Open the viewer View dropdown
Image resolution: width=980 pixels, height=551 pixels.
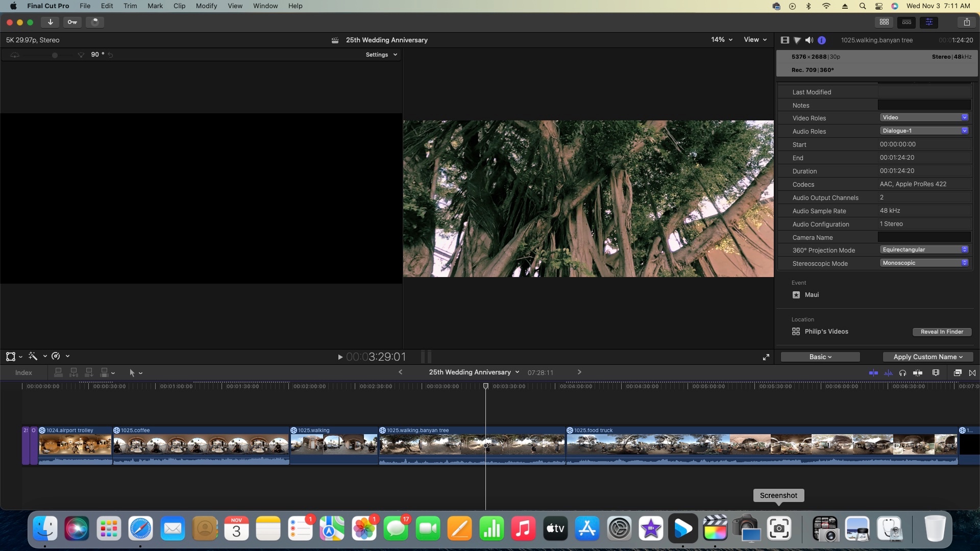pos(755,40)
